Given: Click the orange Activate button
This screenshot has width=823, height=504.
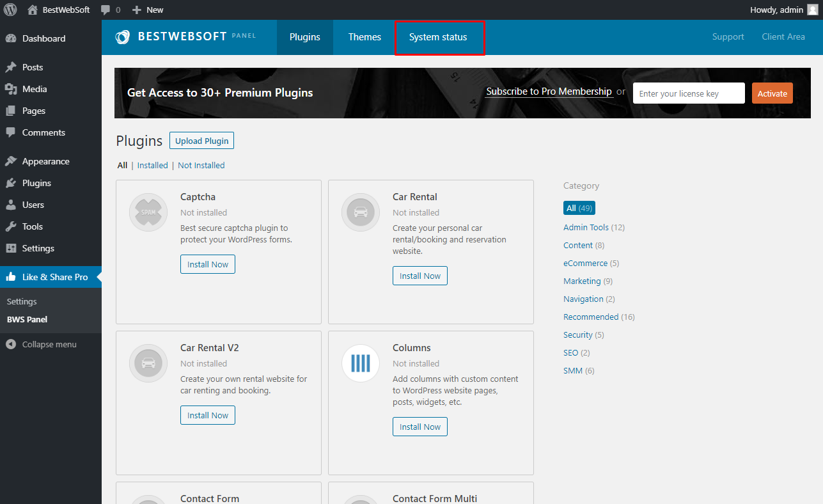Looking at the screenshot, I should click(772, 93).
